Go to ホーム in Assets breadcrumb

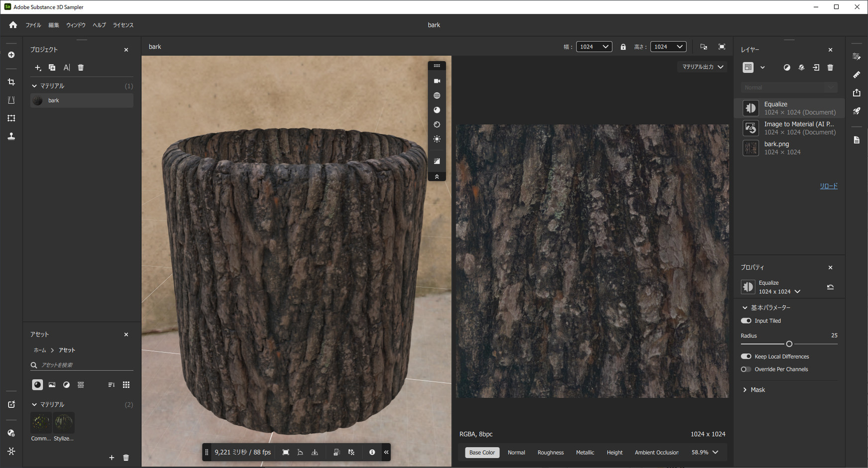[x=40, y=350]
